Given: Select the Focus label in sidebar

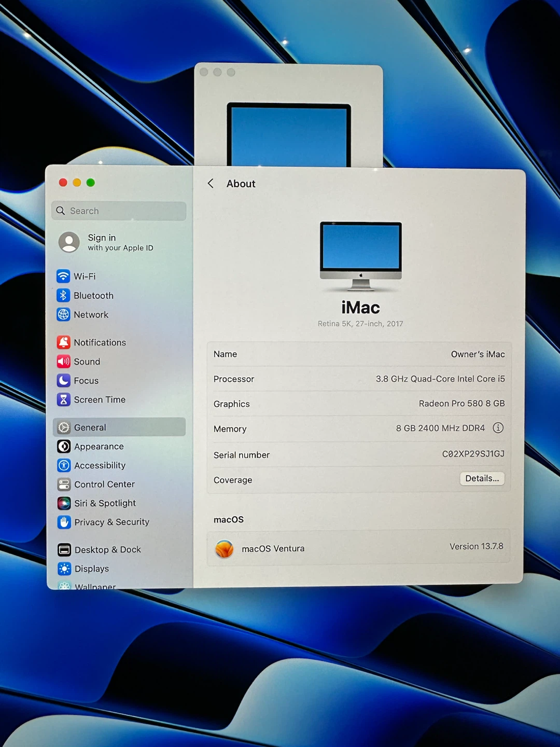Looking at the screenshot, I should click(86, 381).
